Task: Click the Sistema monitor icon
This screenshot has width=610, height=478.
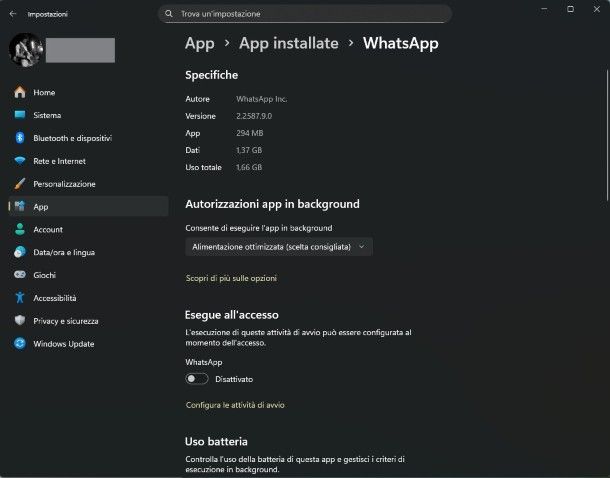Action: tap(19, 115)
